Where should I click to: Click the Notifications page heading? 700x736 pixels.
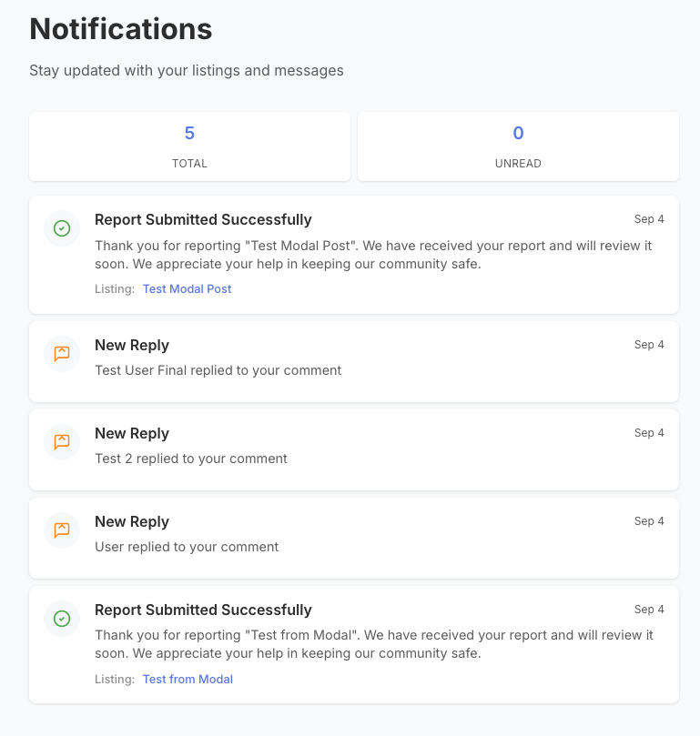[x=121, y=29]
